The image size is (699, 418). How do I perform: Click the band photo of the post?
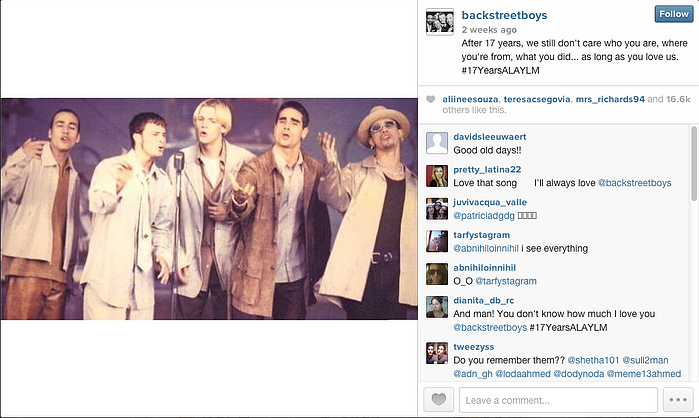point(209,209)
